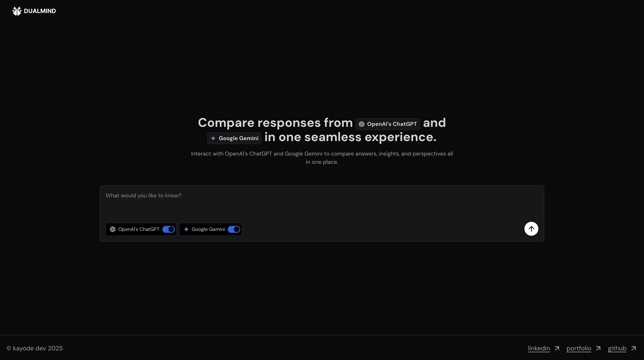Click the OpenAI logo beside ChatGPT toggle
This screenshot has height=360, width=644.
coord(112,229)
